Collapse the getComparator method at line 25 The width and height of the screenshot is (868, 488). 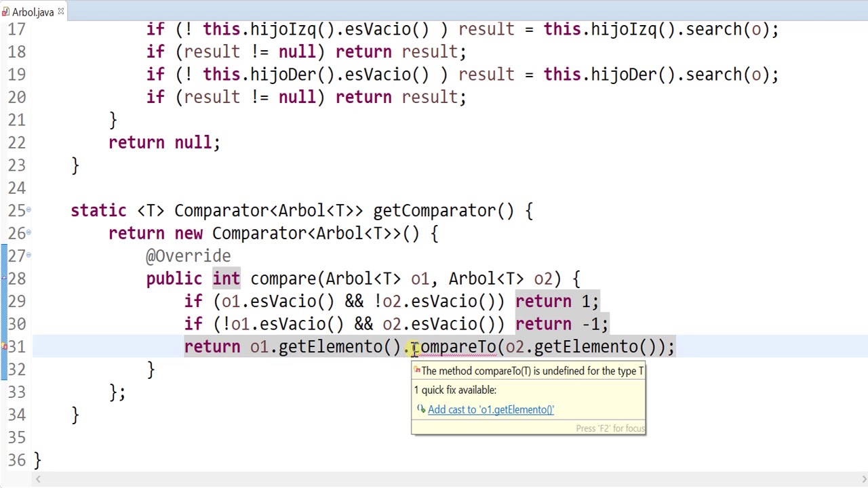[x=28, y=211]
